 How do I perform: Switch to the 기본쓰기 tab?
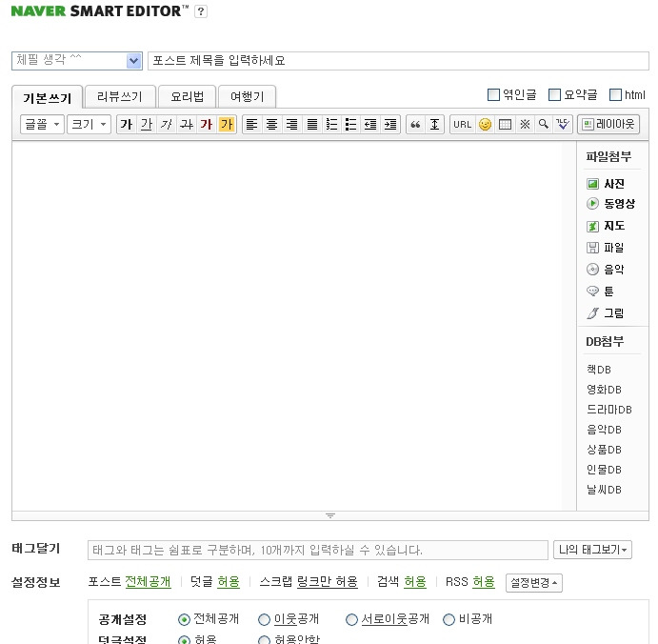(x=48, y=97)
